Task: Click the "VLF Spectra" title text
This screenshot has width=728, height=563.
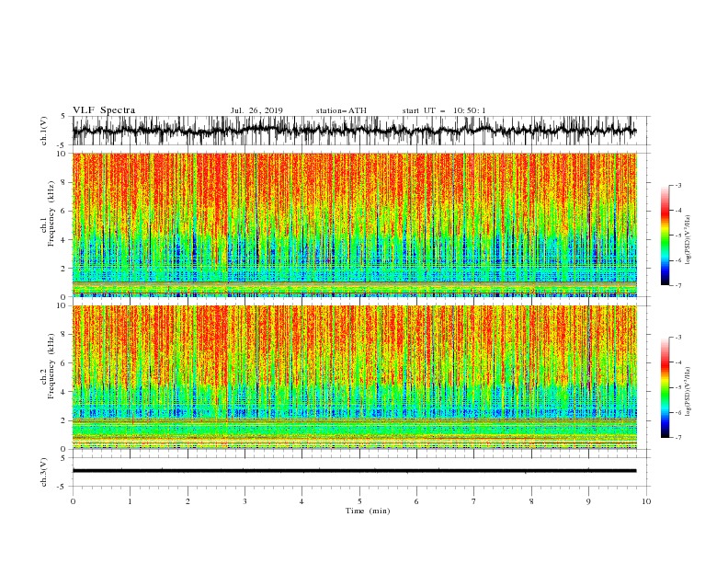Action: click(x=104, y=110)
